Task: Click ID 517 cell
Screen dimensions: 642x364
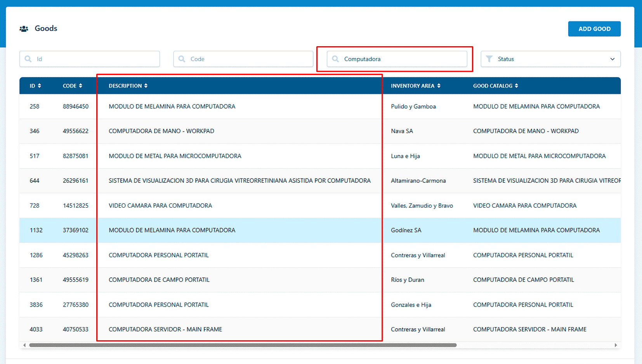Action: point(35,156)
